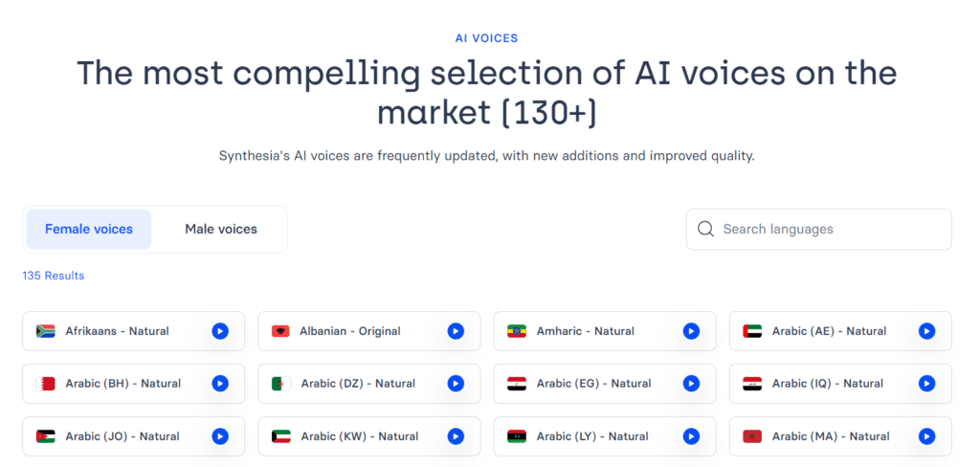Play the Arabic (MA) voice preview
Image resolution: width=980 pixels, height=467 pixels.
926,436
